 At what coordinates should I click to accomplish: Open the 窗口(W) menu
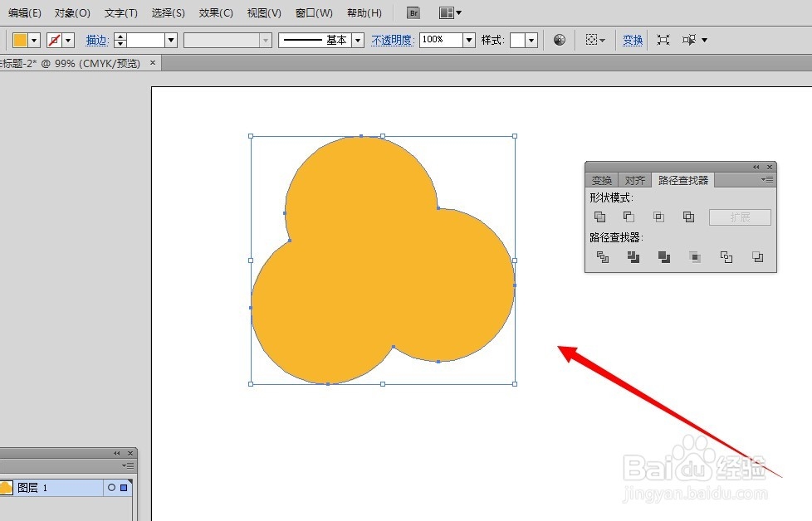tap(314, 13)
